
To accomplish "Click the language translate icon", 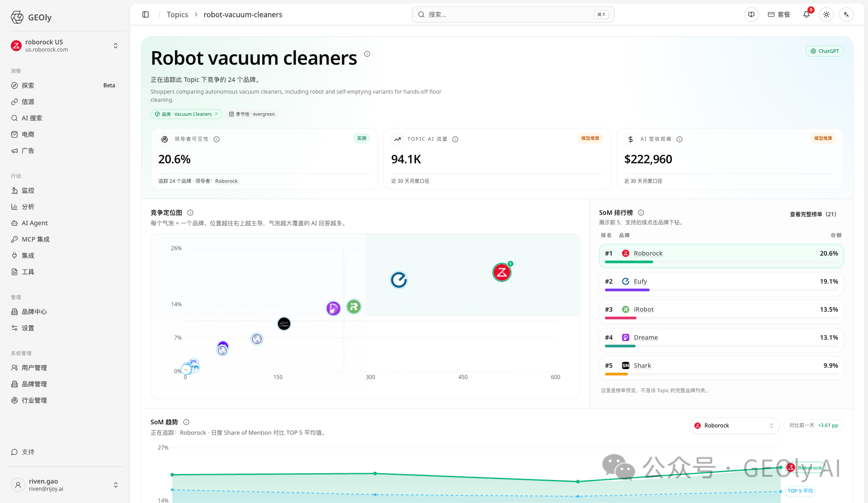I will (846, 14).
